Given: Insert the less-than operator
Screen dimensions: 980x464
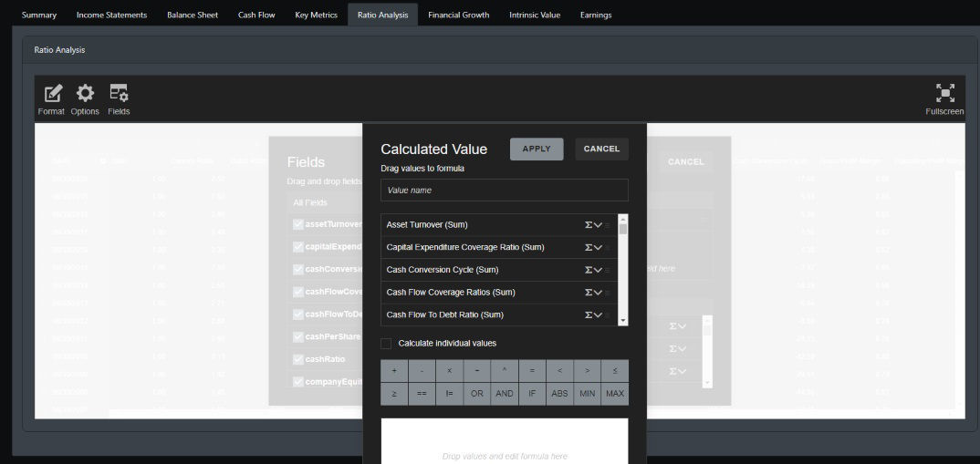Looking at the screenshot, I should [x=559, y=371].
